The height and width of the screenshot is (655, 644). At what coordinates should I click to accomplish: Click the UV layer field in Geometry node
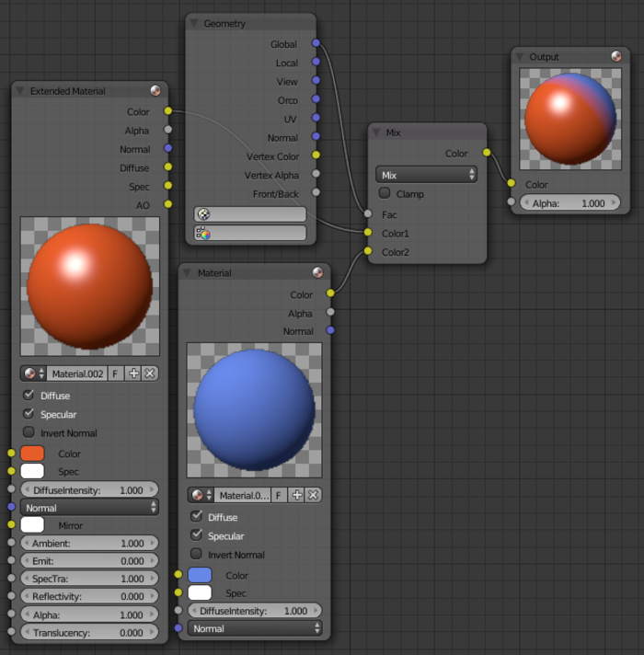pos(250,214)
